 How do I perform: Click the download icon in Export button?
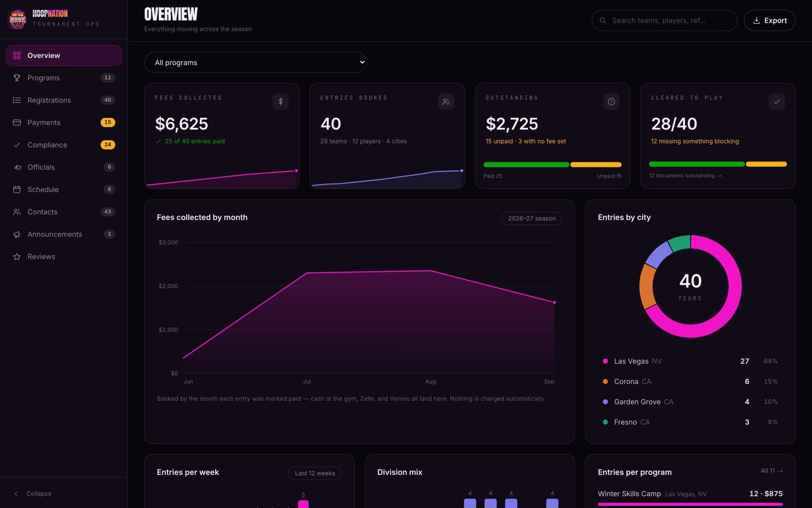(756, 20)
